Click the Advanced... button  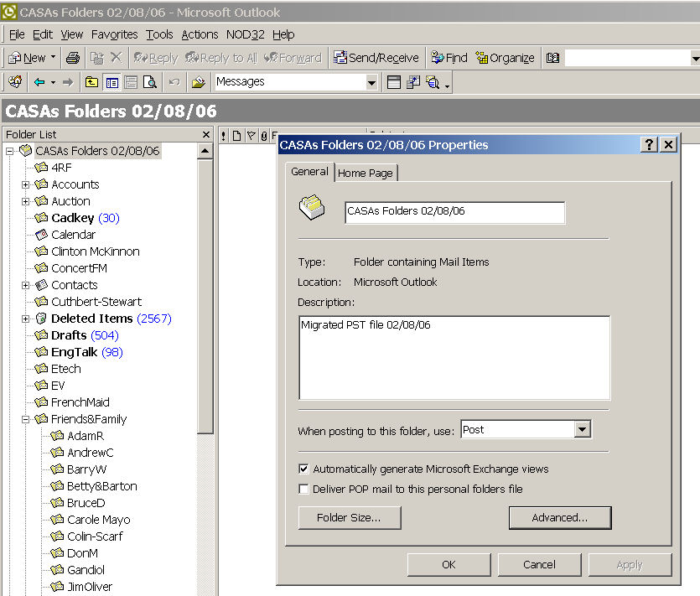pos(560,518)
